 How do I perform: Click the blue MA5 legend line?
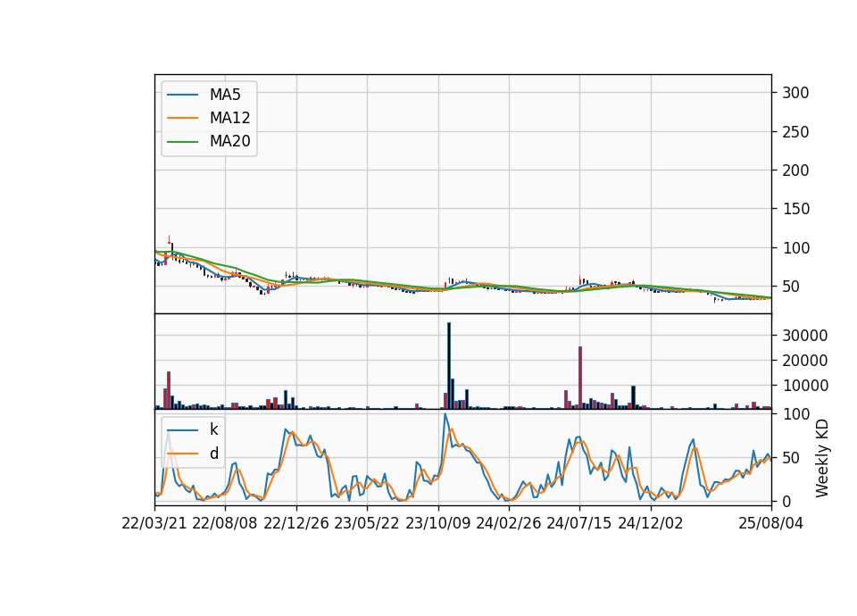click(x=182, y=95)
